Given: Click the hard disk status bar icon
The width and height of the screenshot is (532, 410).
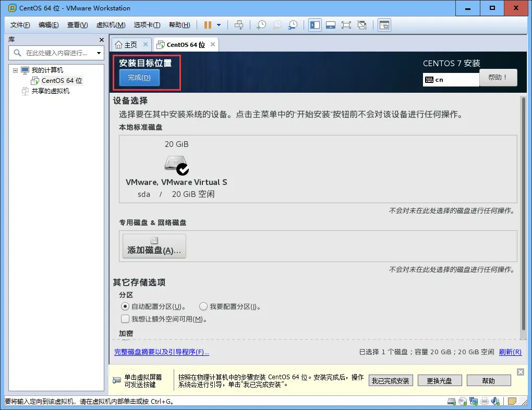Looking at the screenshot, I should [452, 402].
